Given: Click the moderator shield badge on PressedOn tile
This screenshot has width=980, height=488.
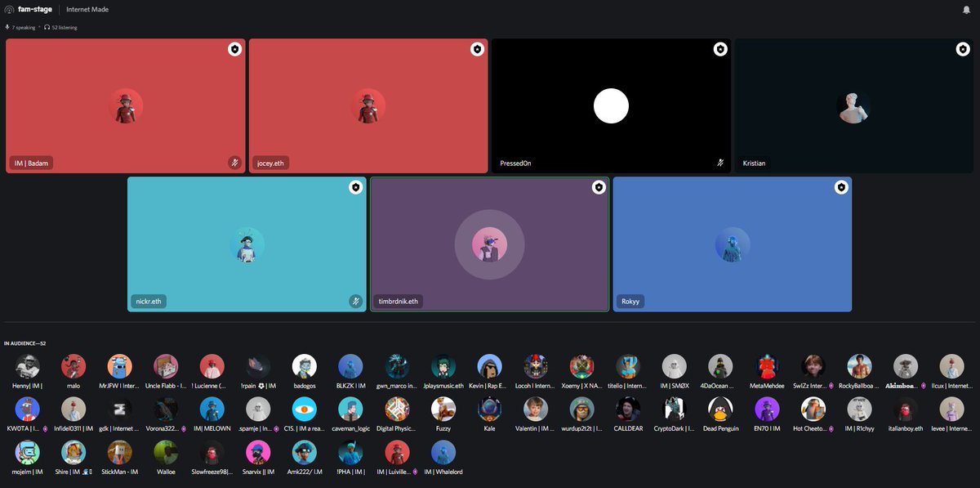Looking at the screenshot, I should [719, 49].
